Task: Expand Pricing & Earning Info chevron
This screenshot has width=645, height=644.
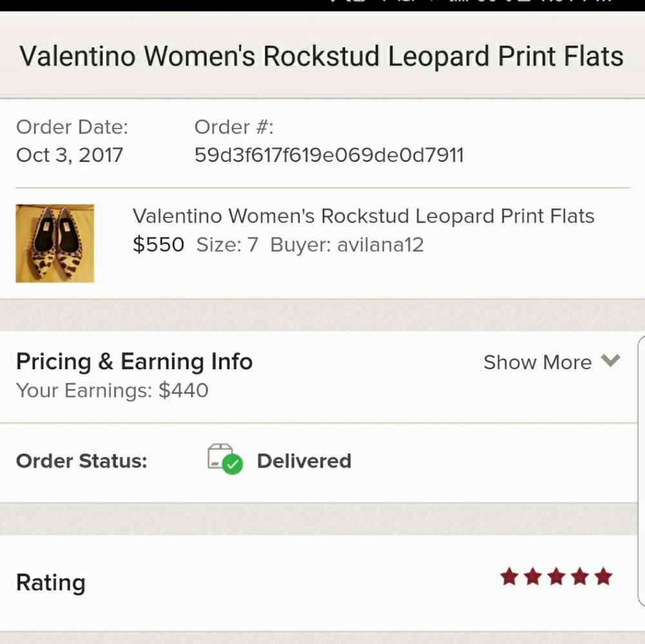Action: pyautogui.click(x=610, y=361)
